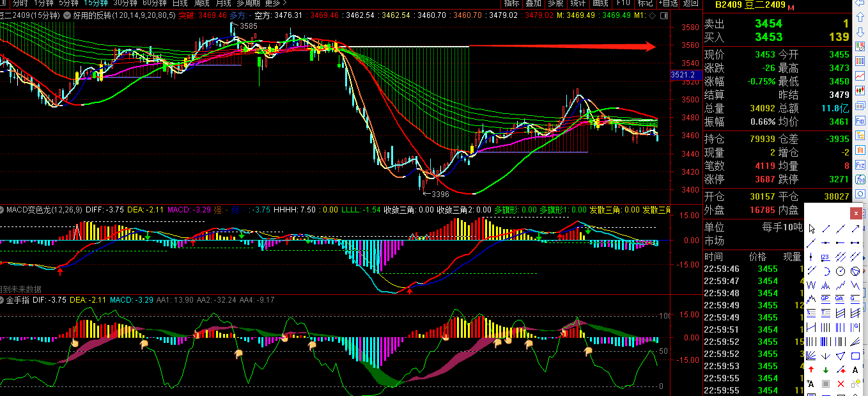Click the 叠加 overlay button
The width and height of the screenshot is (868, 396).
(x=534, y=3)
